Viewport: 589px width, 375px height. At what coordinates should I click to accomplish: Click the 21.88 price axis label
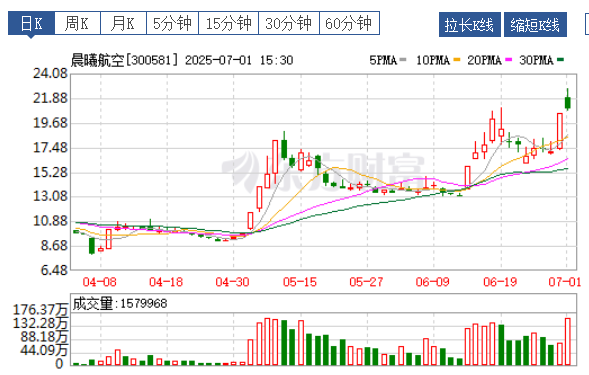click(50, 98)
